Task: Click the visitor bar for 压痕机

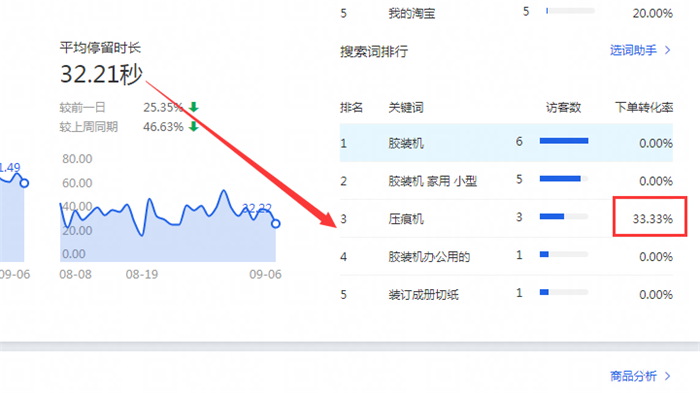Action: pos(564,217)
